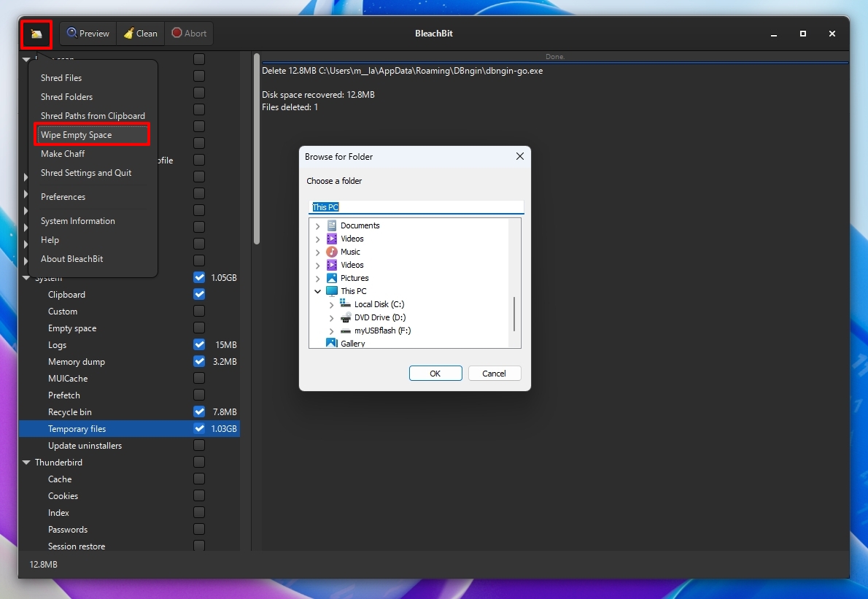Expand DVD Drive (D:) node
This screenshot has height=599, width=868.
coord(331,318)
